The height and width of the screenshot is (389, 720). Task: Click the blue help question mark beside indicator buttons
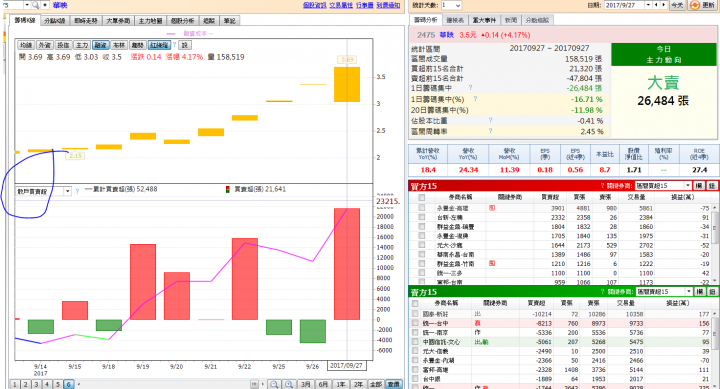point(174,45)
